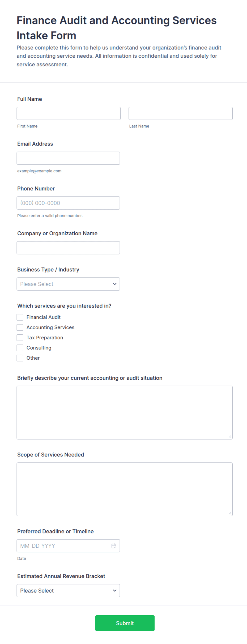247x644 pixels.
Task: Click the Phone Number input field
Action: (68, 203)
